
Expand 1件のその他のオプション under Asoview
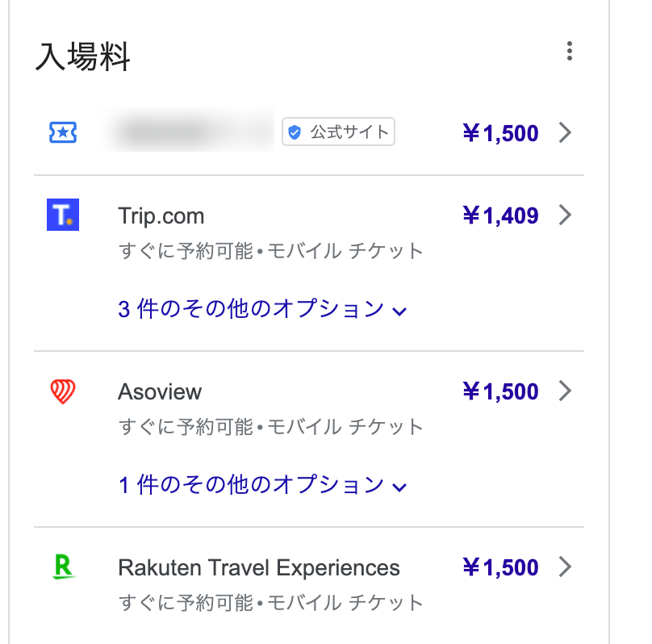tap(262, 485)
